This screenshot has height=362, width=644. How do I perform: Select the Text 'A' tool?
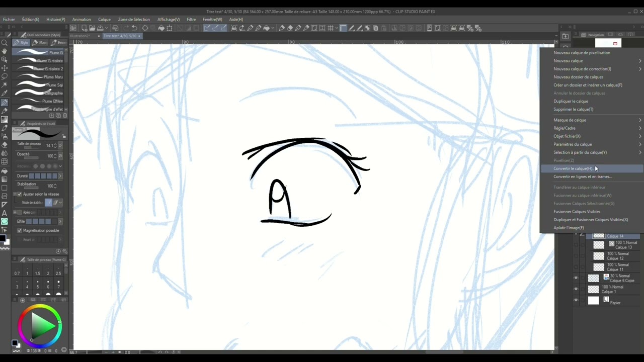point(5,213)
